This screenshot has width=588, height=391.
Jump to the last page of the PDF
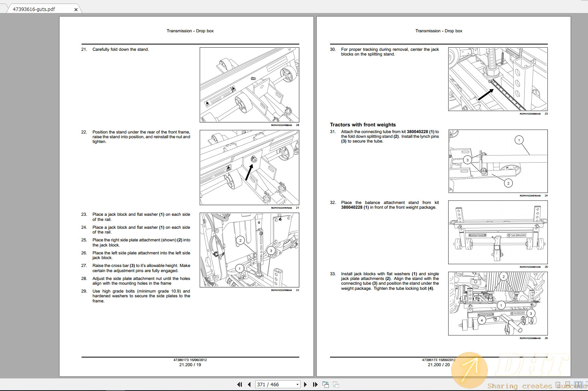(315, 384)
